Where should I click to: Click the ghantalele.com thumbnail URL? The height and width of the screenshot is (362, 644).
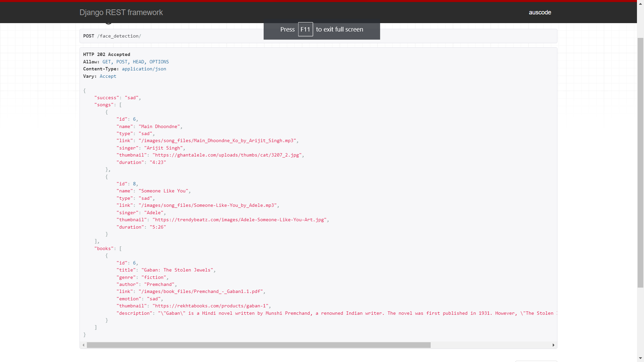tap(227, 155)
